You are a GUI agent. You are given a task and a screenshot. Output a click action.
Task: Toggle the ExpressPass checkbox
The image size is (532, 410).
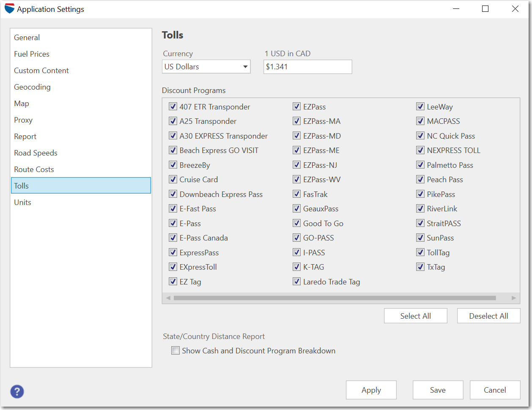[x=173, y=252]
